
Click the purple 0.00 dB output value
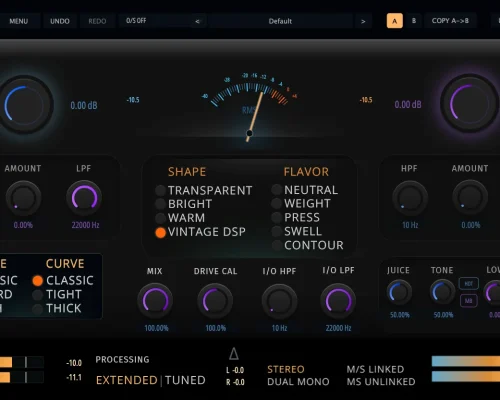click(x=408, y=105)
